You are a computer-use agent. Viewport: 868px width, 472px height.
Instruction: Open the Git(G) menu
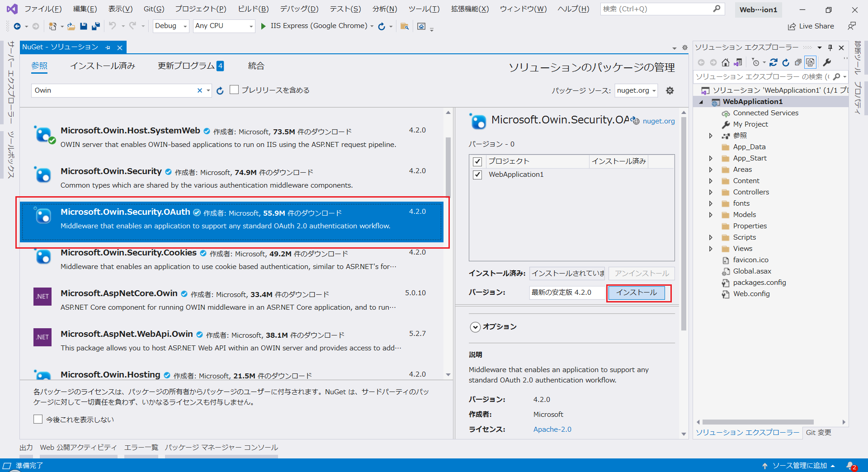(153, 9)
